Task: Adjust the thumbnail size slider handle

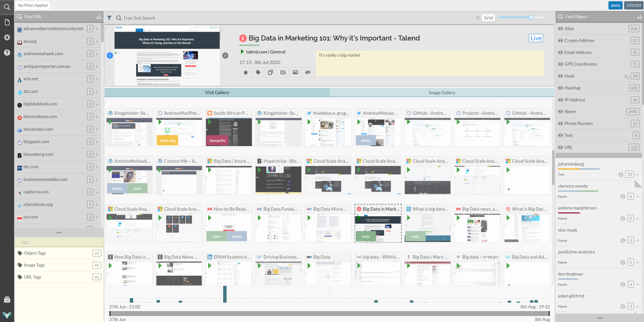Action: (531, 17)
